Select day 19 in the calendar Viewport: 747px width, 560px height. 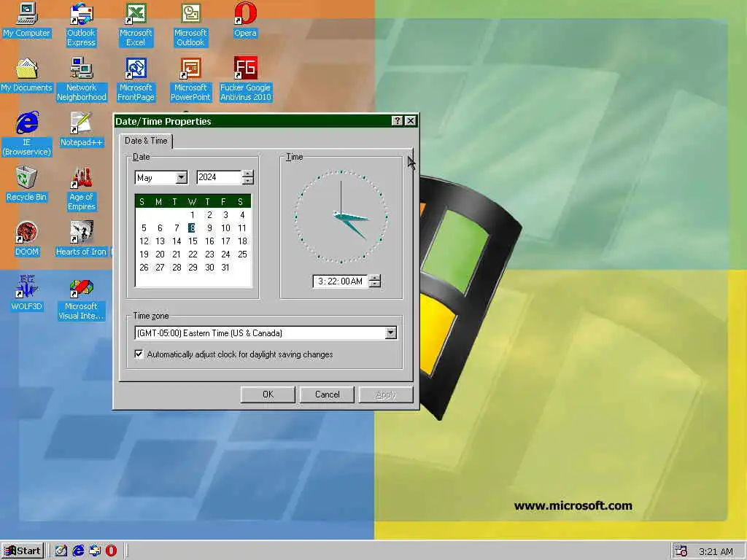(x=144, y=254)
